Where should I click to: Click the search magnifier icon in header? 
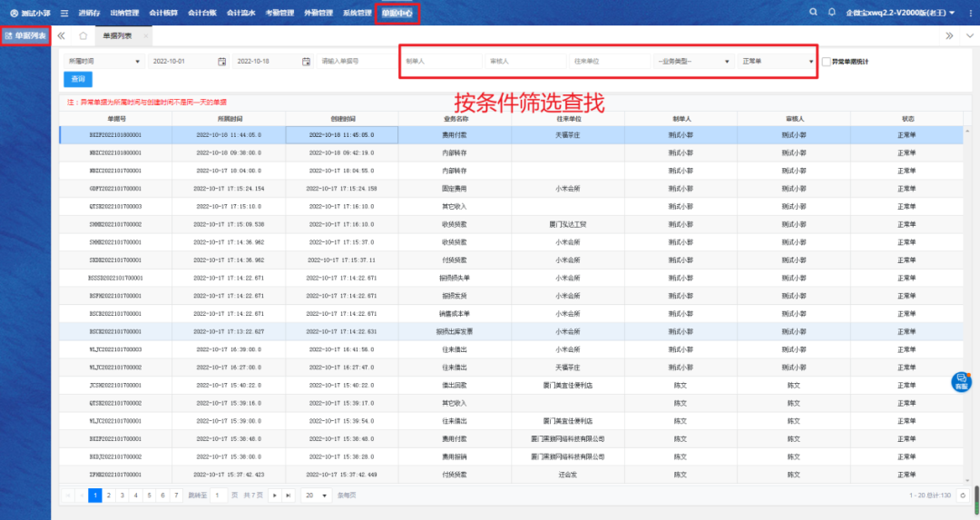tap(813, 13)
